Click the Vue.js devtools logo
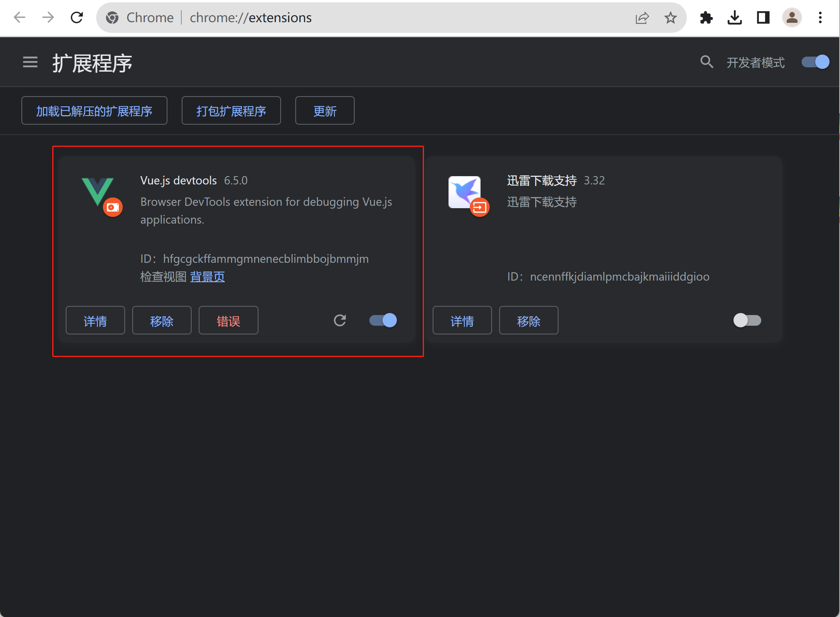Screen dimensions: 840x617 98,192
